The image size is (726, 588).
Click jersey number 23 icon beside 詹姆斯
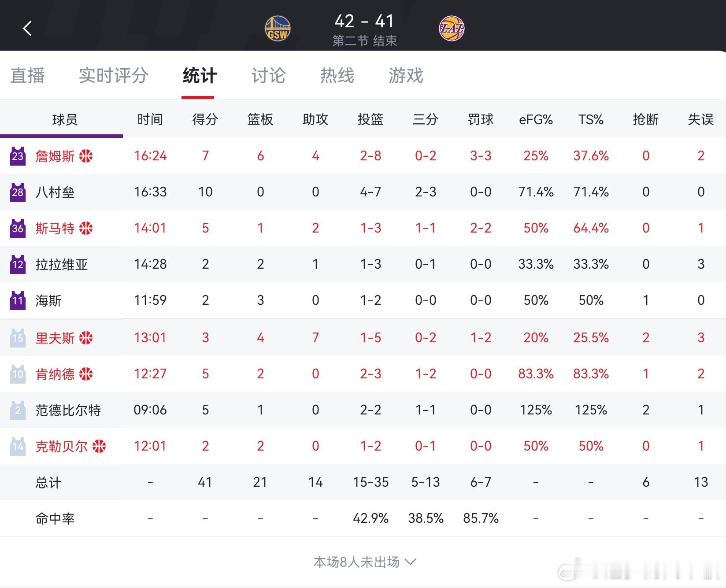(18, 155)
